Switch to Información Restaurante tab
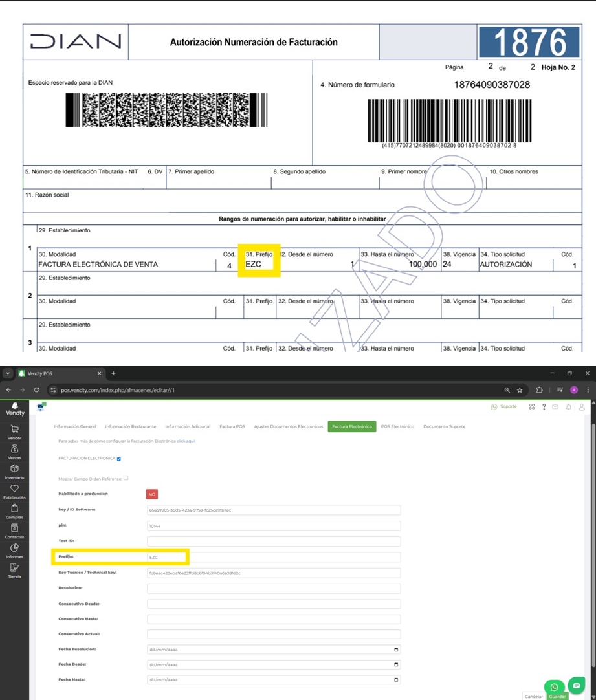This screenshot has height=700, width=596. coord(131,426)
